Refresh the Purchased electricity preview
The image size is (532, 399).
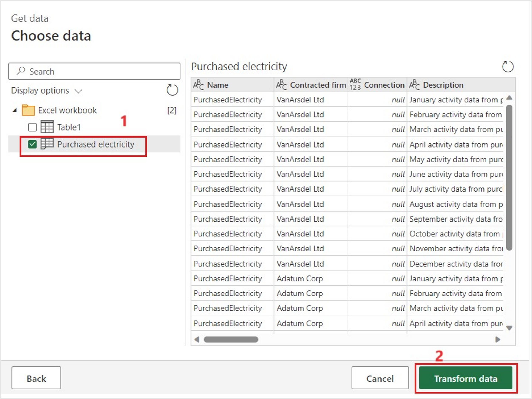pyautogui.click(x=508, y=67)
